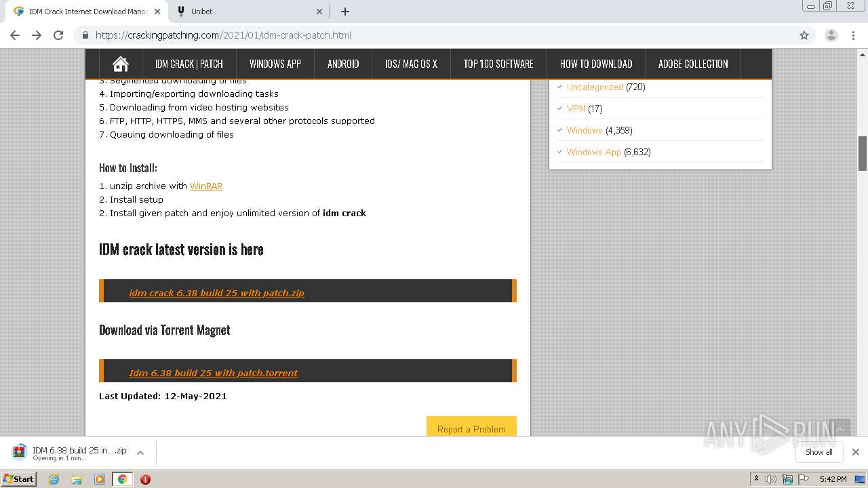
Task: Select the text 'Last Updated: 12-May-2021'
Action: click(163, 396)
